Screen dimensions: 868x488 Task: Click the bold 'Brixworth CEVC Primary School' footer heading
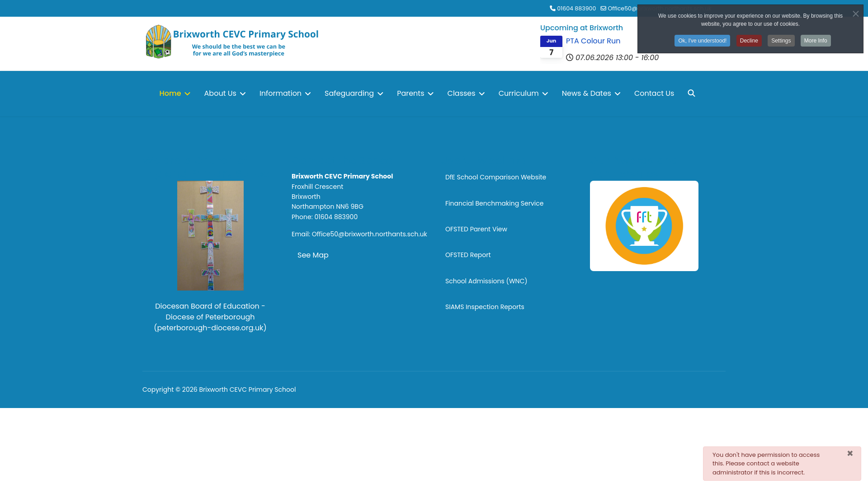pyautogui.click(x=342, y=176)
